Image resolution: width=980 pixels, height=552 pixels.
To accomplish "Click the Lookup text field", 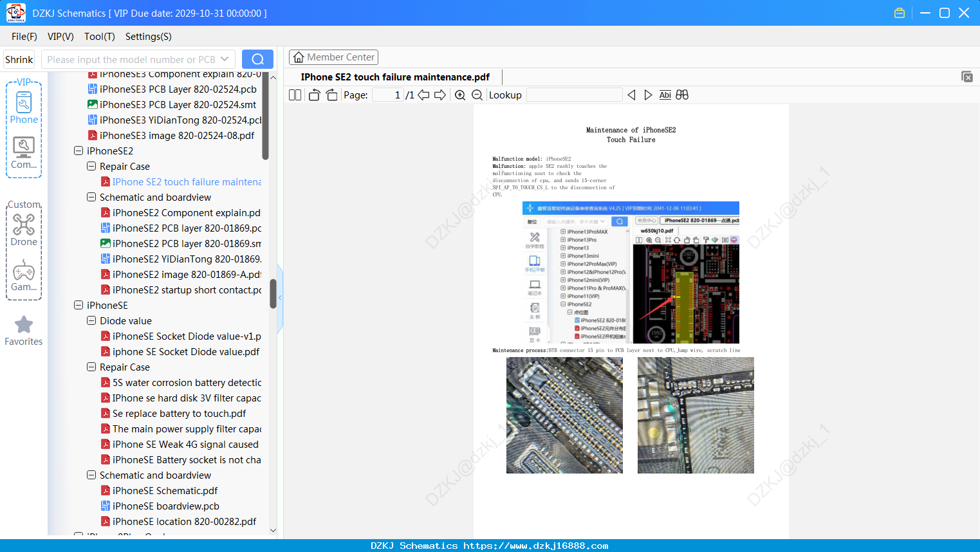I will click(x=574, y=95).
